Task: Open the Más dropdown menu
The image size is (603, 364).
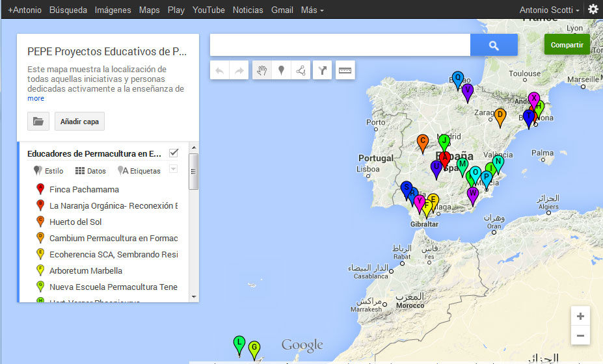Action: (312, 10)
